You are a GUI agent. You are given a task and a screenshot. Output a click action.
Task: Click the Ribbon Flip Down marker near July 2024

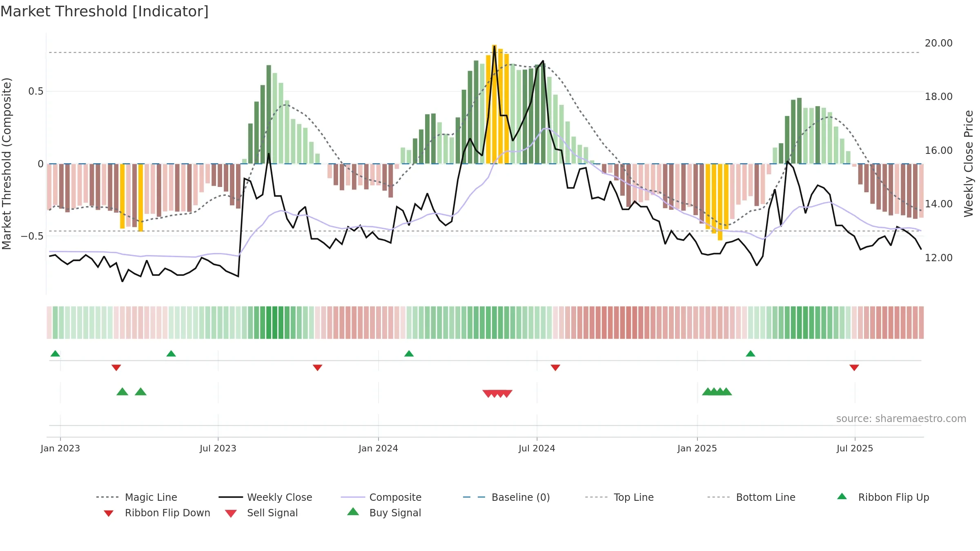pos(555,368)
